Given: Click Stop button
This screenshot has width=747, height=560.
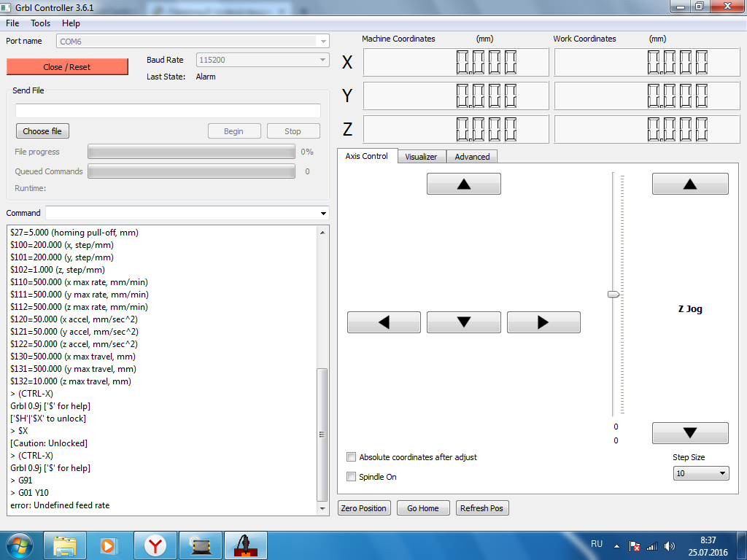Looking at the screenshot, I should (293, 131).
